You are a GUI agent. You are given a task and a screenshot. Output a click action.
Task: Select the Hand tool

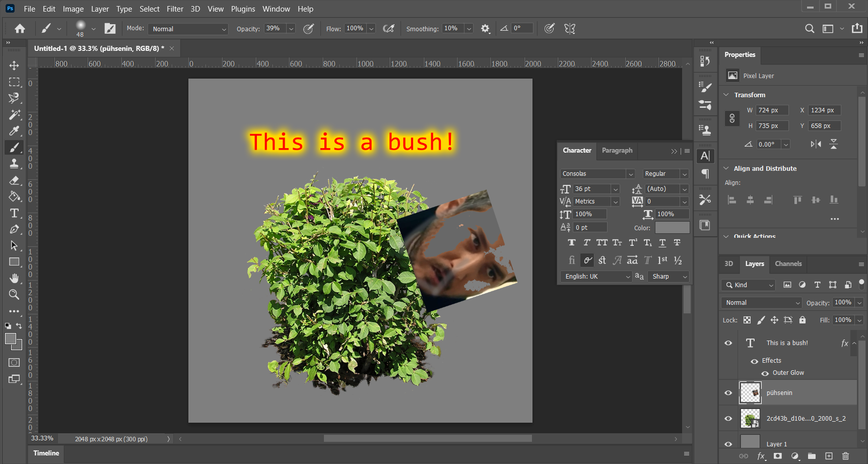14,279
